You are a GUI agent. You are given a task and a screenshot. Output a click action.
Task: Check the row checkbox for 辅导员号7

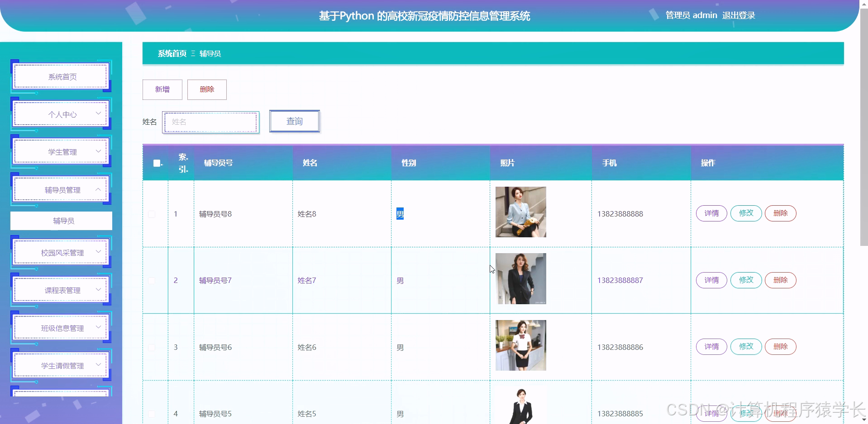point(152,281)
